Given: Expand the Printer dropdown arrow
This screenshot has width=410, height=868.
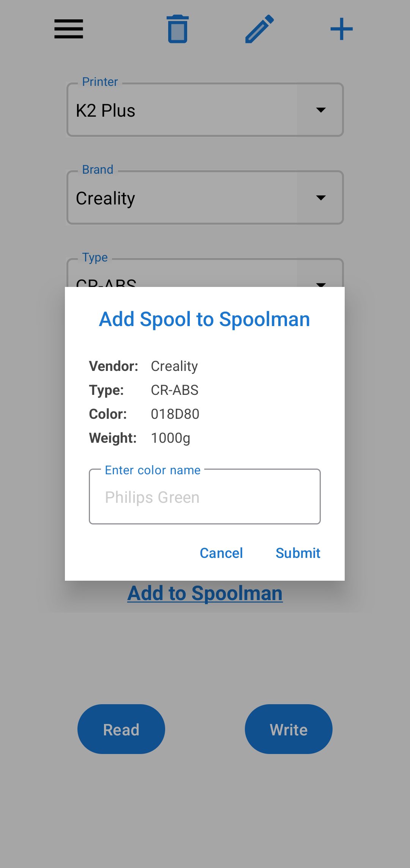Looking at the screenshot, I should [321, 110].
